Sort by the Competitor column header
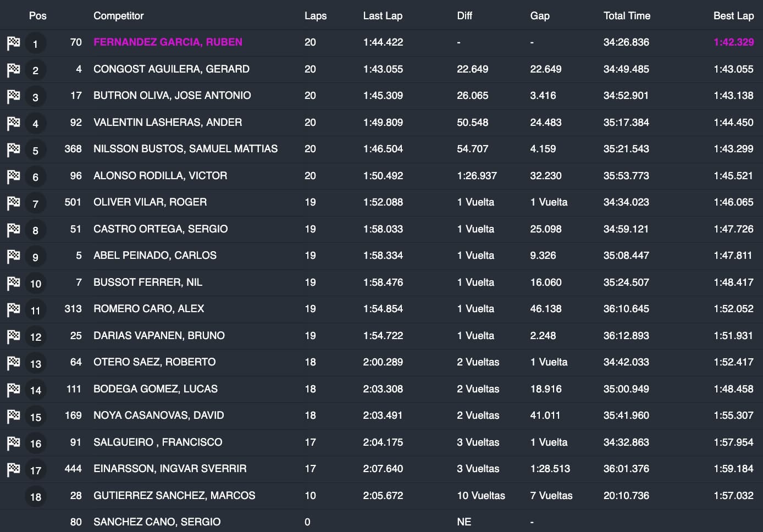The image size is (763, 532). click(118, 16)
